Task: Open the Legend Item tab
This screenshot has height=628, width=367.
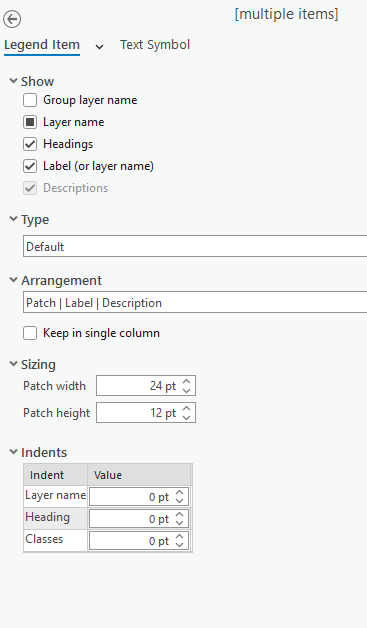Action: pyautogui.click(x=42, y=45)
